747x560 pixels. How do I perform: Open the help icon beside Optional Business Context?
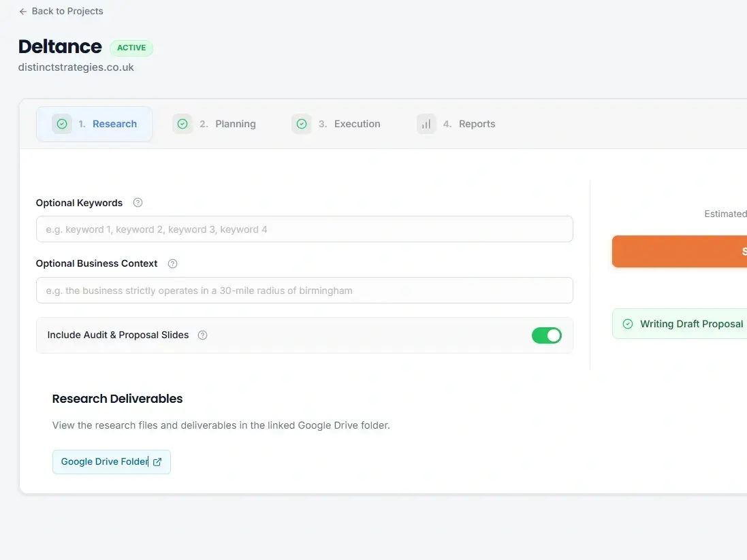click(x=173, y=264)
